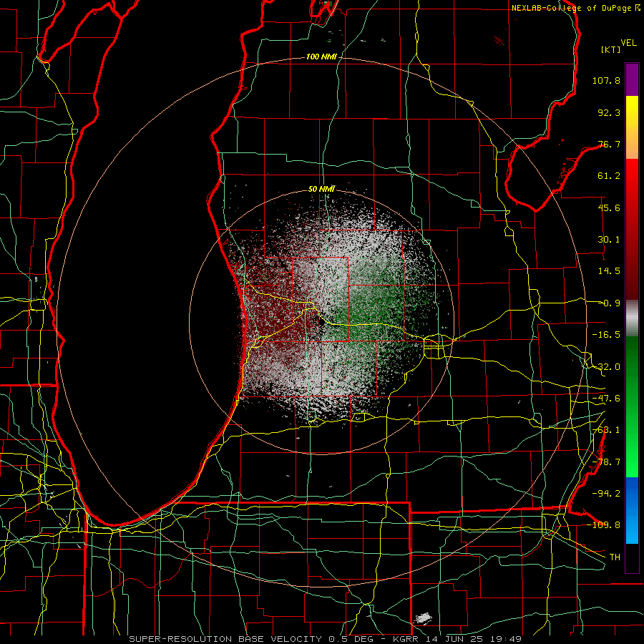Click the [KT] units label
The image size is (644, 644).
(x=611, y=49)
